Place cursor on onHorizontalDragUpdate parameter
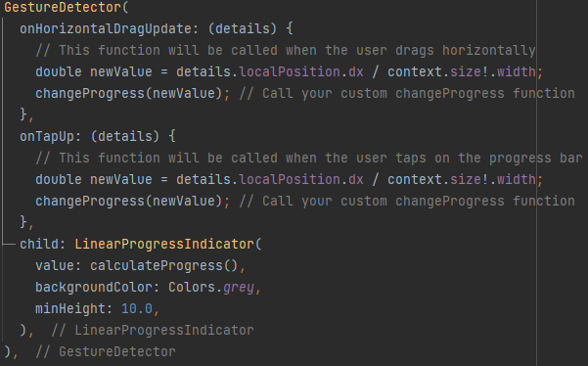The width and height of the screenshot is (588, 366). point(106,29)
